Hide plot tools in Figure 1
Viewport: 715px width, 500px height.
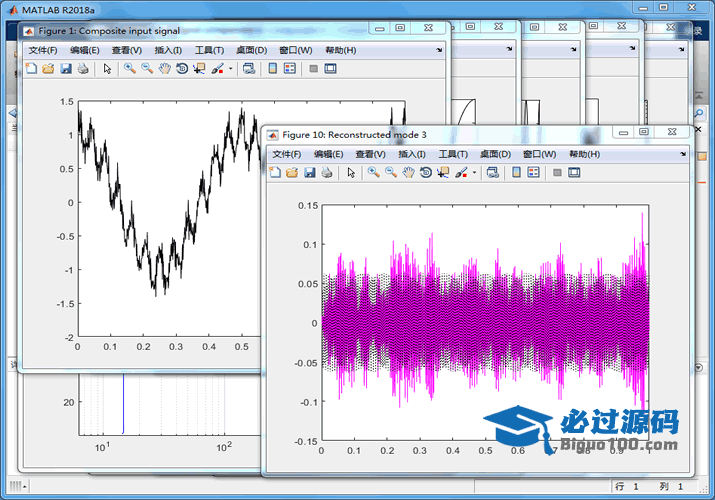click(313, 69)
